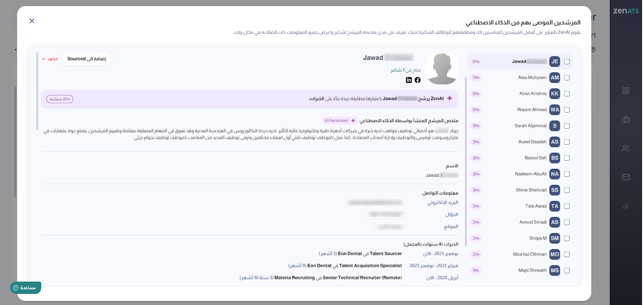Select candidate name Kiran Krishna
Screen dimensions: 644x305
click(x=533, y=94)
